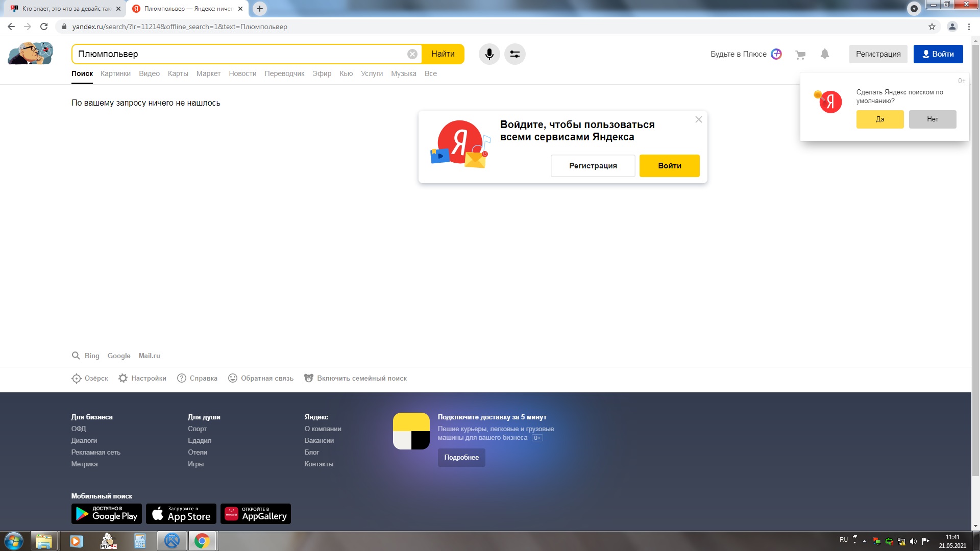Open the volume speaker tray icon
Screen dimensions: 980x551
pos(913,541)
